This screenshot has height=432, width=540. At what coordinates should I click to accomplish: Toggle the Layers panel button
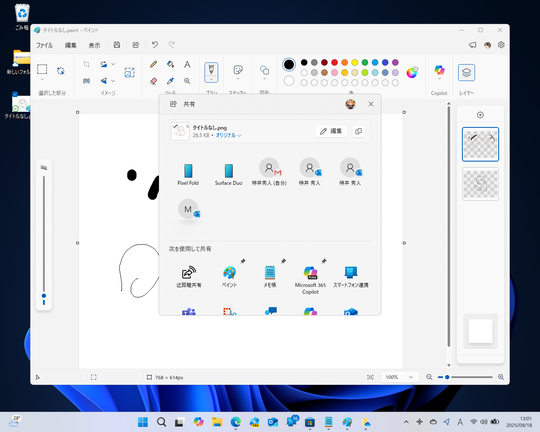[466, 72]
